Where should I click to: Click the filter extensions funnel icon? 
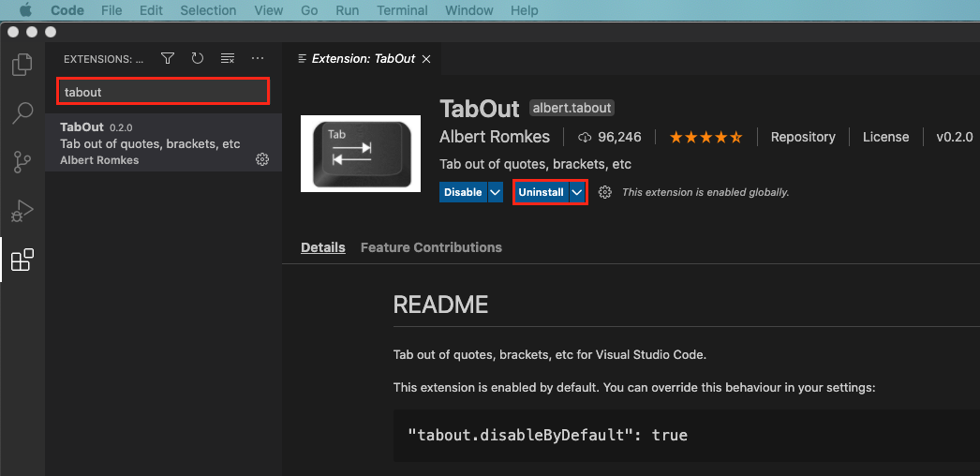pos(168,59)
